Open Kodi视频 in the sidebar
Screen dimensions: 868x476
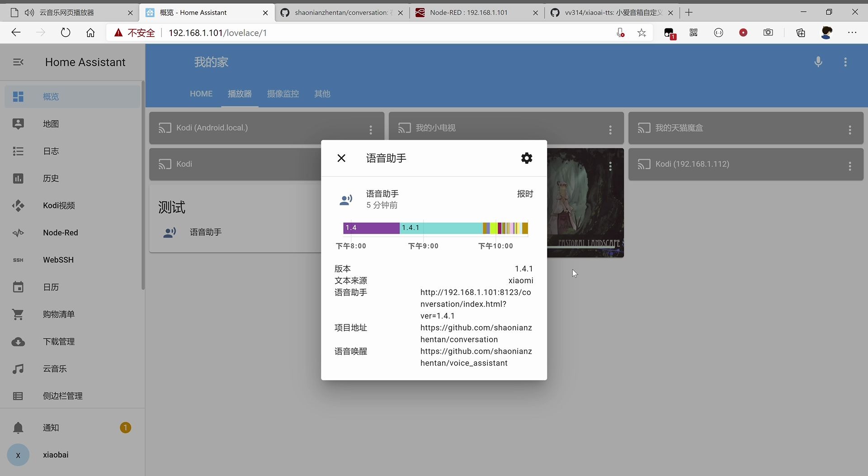[72, 205]
